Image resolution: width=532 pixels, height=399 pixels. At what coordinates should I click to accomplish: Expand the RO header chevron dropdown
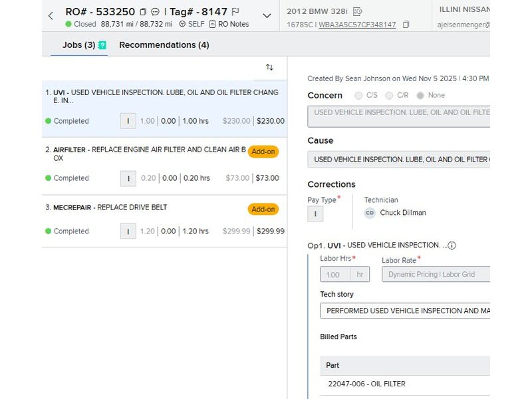pos(267,16)
